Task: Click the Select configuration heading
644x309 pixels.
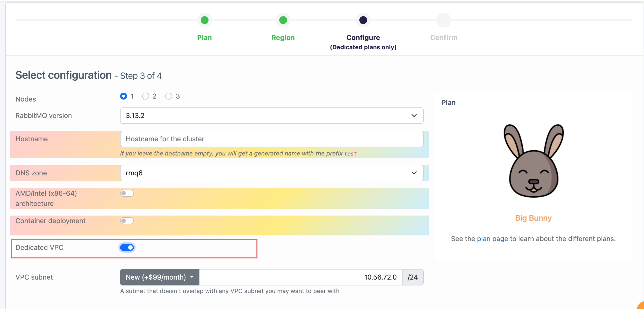Action: [63, 75]
